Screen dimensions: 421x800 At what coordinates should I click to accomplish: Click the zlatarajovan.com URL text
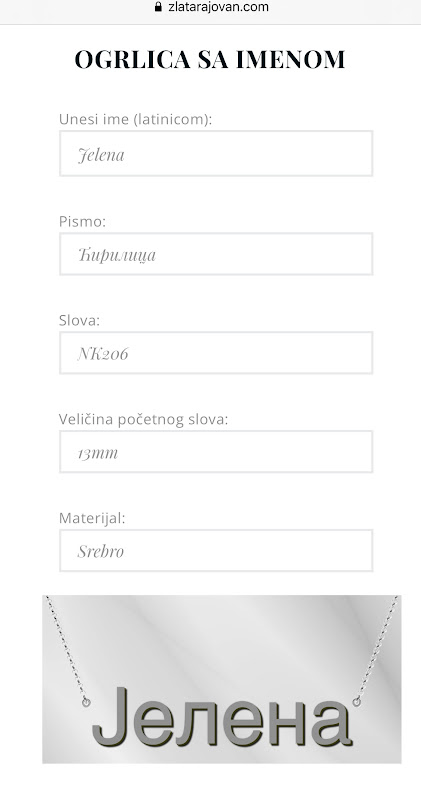[x=218, y=7]
